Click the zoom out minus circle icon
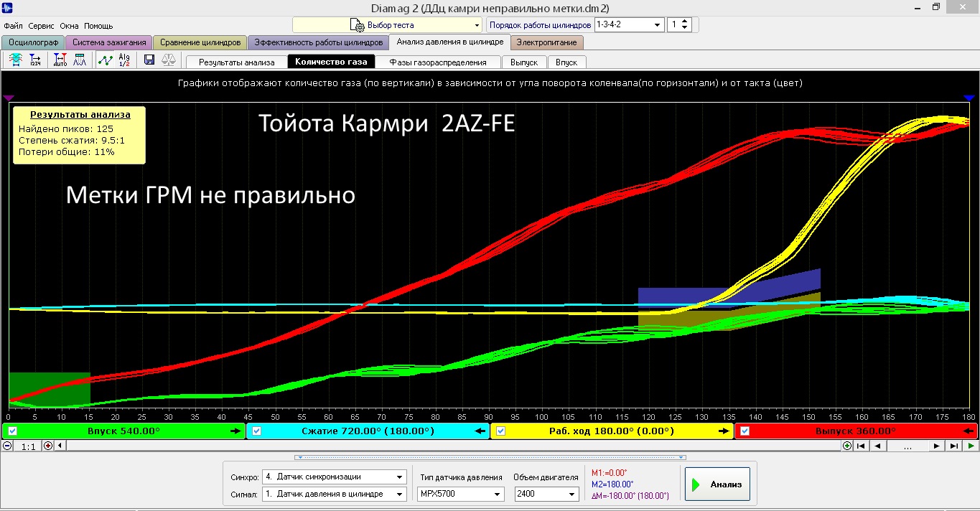This screenshot has width=980, height=511. click(7, 446)
